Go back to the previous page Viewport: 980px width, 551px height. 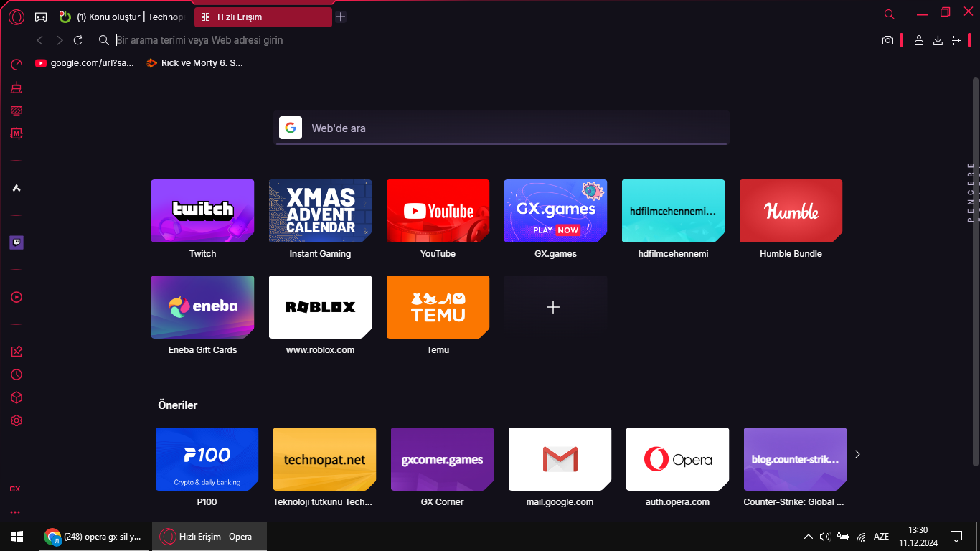pos(40,41)
